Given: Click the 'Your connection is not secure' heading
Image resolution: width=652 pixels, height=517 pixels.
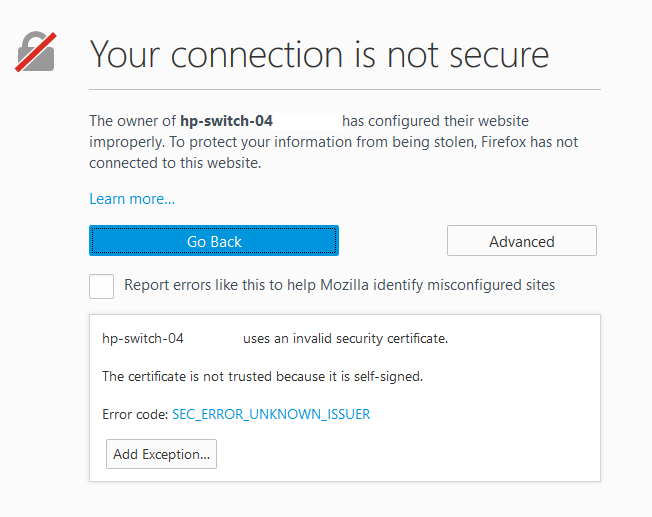Looking at the screenshot, I should 319,53.
